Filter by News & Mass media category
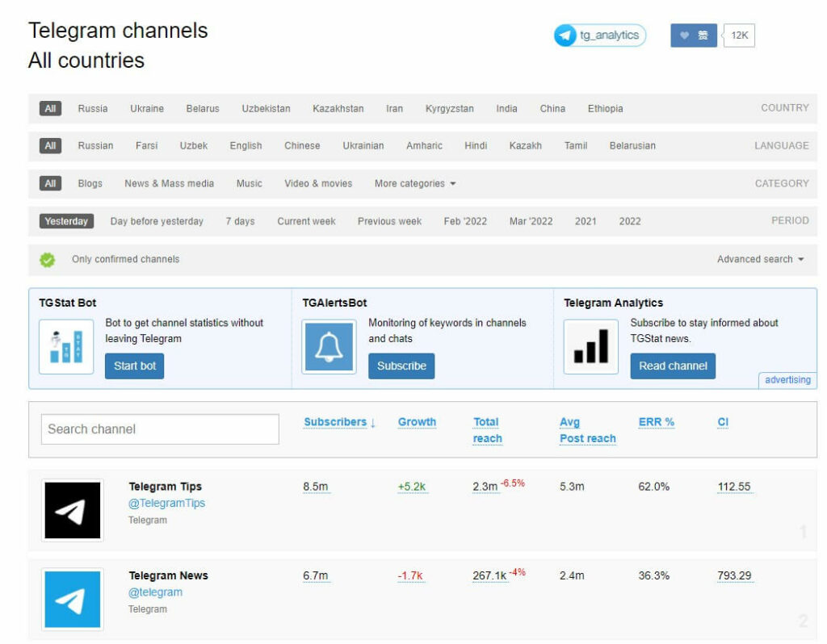The height and width of the screenshot is (644, 827). (170, 183)
